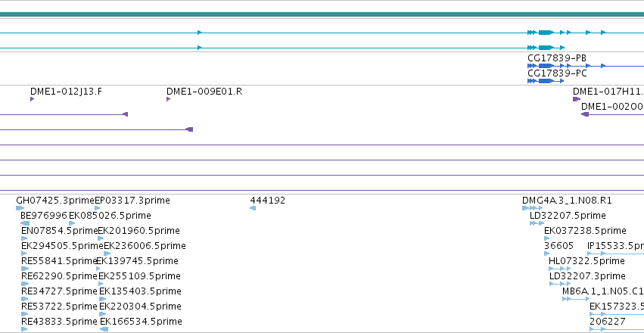
Task: Select the EK255109.5prime EST label
Action: click(x=139, y=276)
